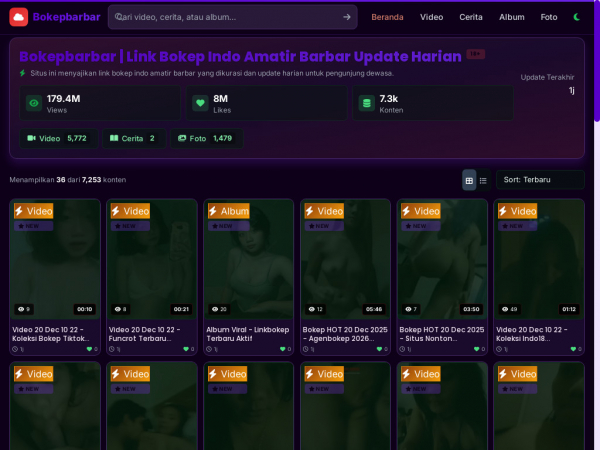Click the 01:12 duration label
This screenshot has width=600, height=450.
pyautogui.click(x=569, y=309)
